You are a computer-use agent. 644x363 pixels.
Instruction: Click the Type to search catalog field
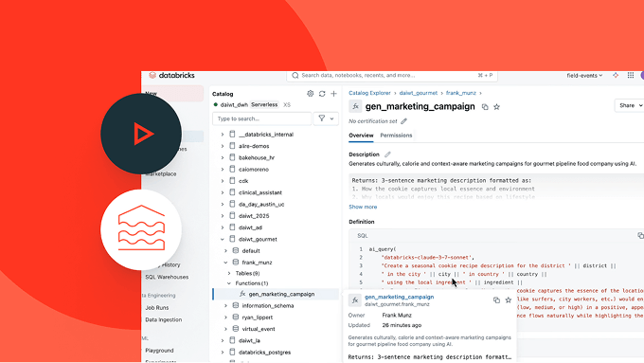261,118
